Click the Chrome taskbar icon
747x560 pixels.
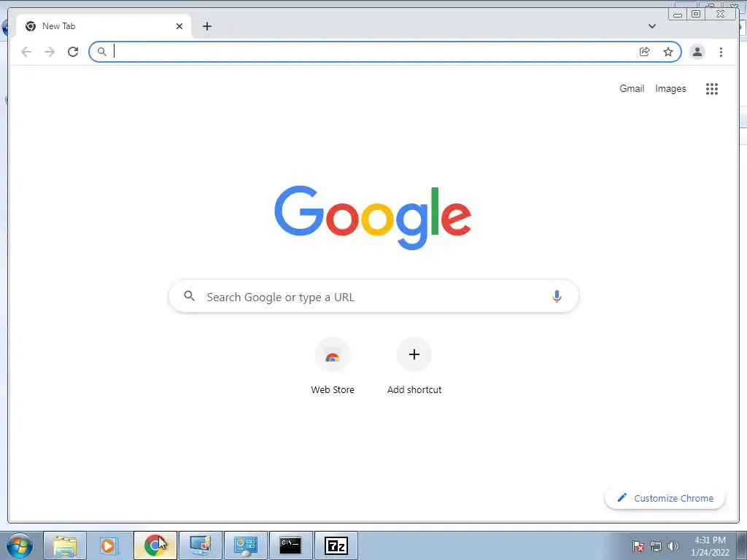coord(155,545)
